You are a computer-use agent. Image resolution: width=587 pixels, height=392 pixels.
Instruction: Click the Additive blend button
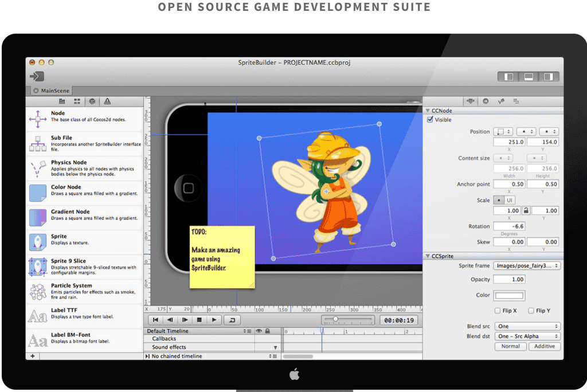coord(545,346)
